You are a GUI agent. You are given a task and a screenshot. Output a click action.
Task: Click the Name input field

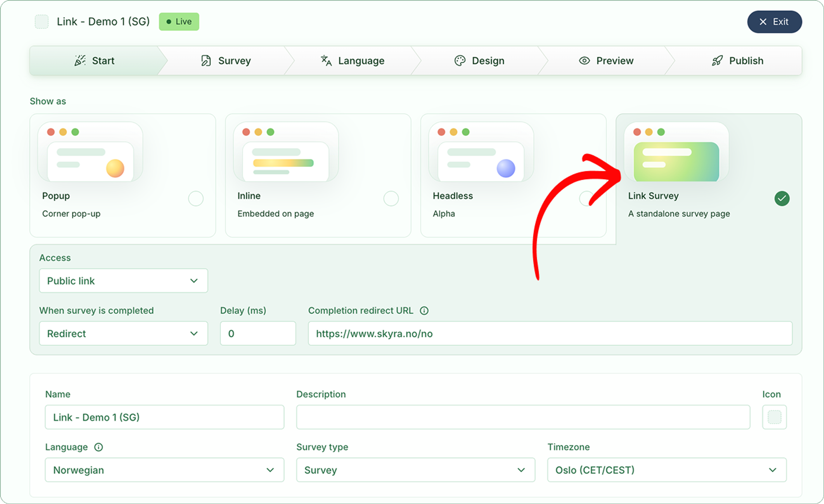tap(165, 417)
